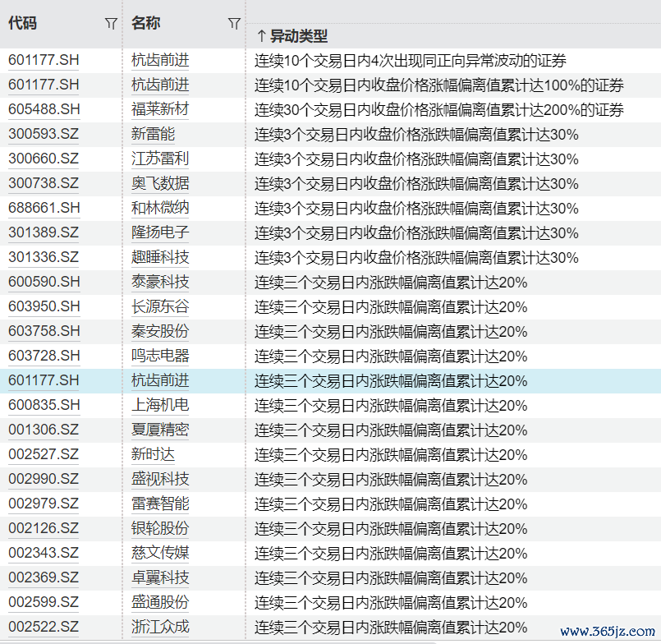Click code link 002522.SZ
Viewport: 661px width, 644px height.
pyautogui.click(x=44, y=627)
